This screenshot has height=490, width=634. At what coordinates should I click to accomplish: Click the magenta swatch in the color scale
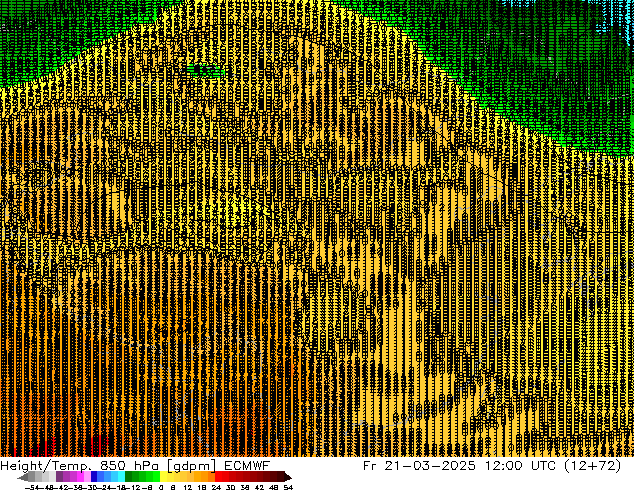coord(80,477)
